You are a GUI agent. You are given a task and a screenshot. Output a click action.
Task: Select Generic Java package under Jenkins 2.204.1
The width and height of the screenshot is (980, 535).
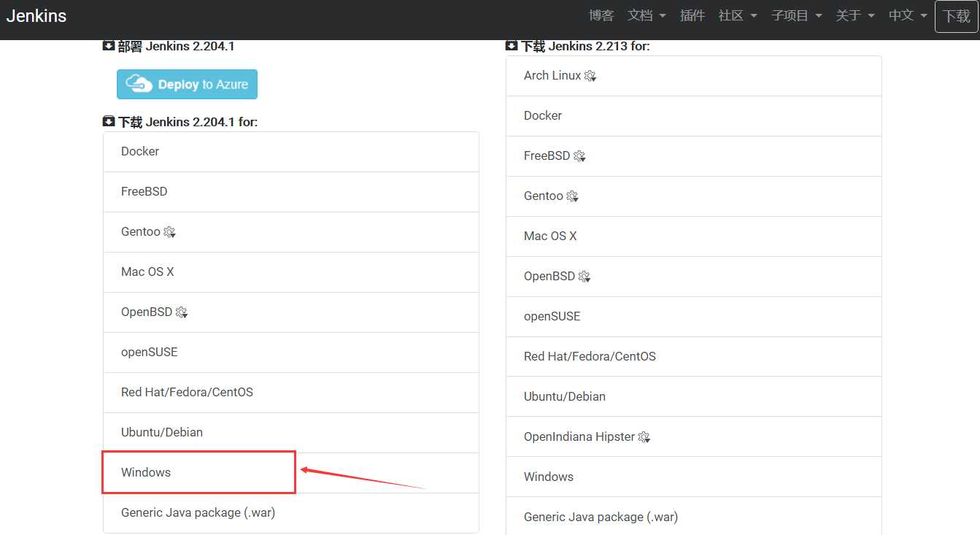click(x=290, y=513)
